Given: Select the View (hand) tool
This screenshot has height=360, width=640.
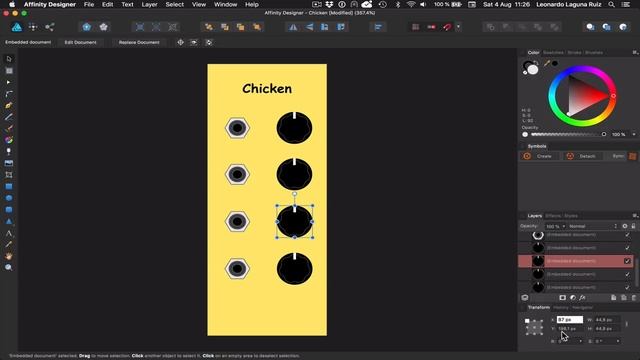Looking at the screenshot, I should [9, 256].
